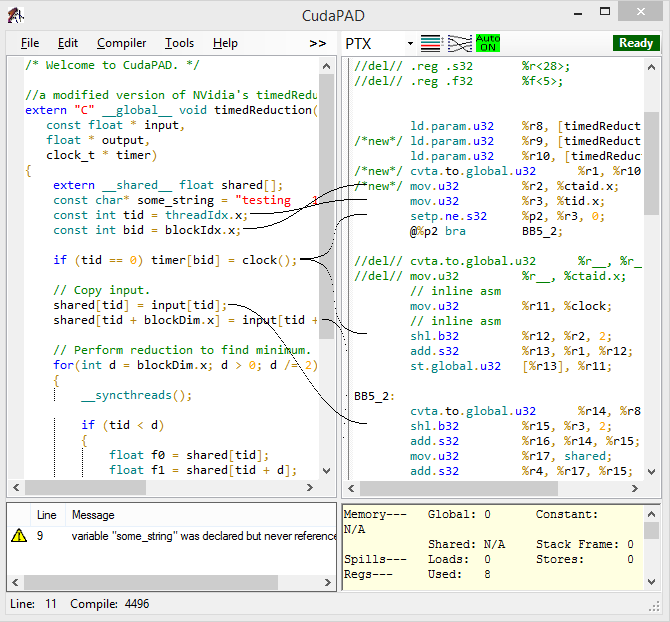This screenshot has width=670, height=622.
Task: Click the crossed connection lines icon
Action: (459, 43)
